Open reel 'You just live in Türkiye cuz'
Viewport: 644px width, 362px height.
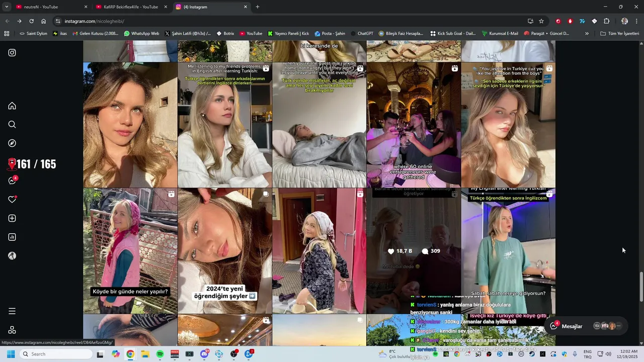click(508, 125)
